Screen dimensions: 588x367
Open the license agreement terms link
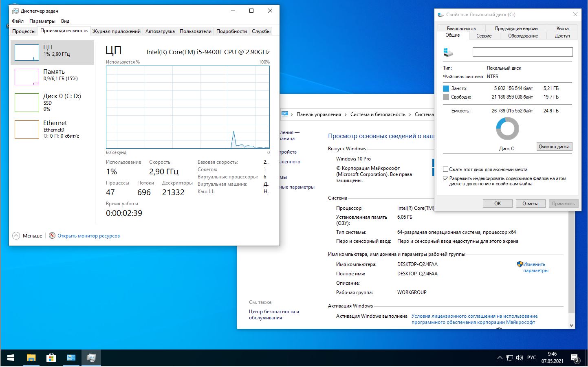pyautogui.click(x=474, y=319)
